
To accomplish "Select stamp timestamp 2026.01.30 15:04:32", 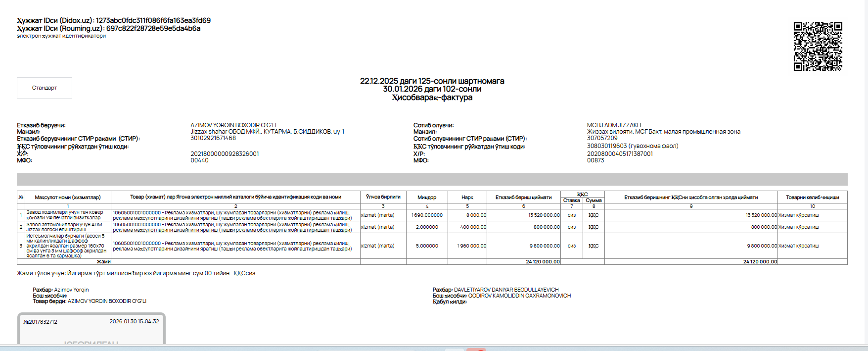I will (x=135, y=321).
